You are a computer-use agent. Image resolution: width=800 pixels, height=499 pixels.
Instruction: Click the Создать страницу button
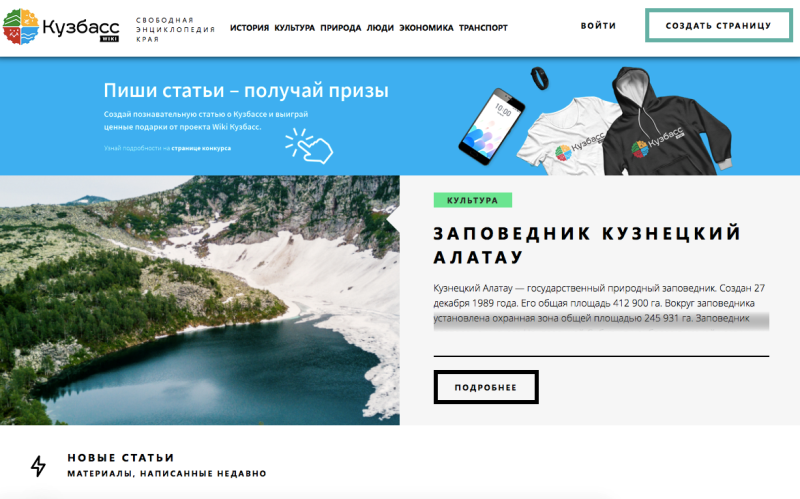[718, 26]
